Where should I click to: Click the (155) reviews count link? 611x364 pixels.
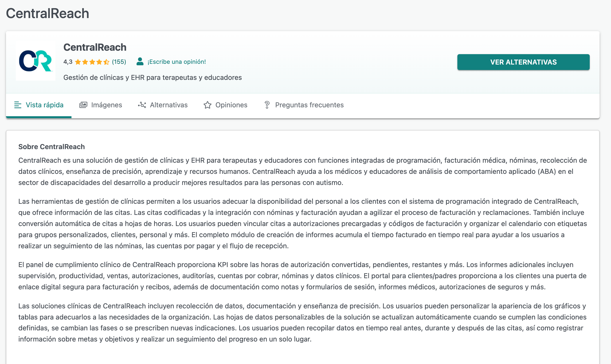coord(119,62)
